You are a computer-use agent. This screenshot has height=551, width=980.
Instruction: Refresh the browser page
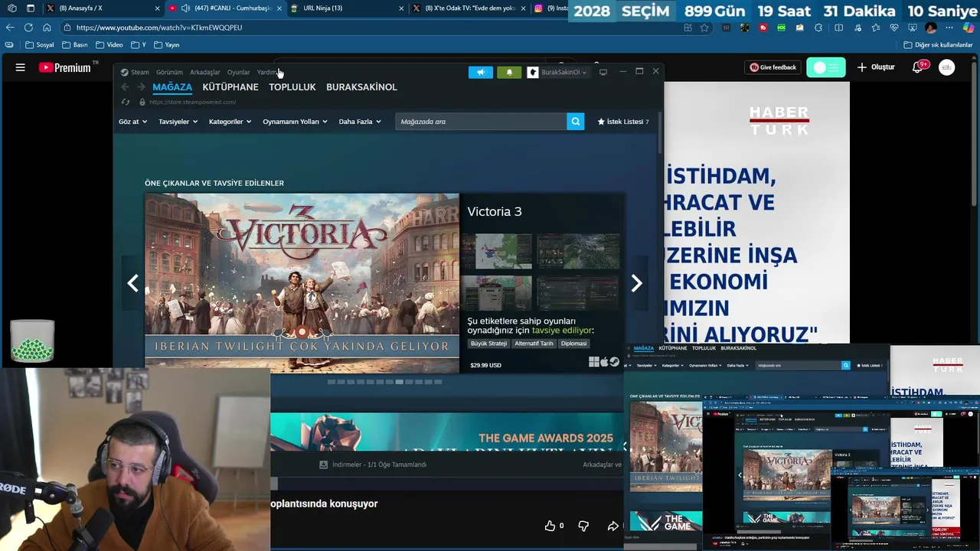click(28, 28)
